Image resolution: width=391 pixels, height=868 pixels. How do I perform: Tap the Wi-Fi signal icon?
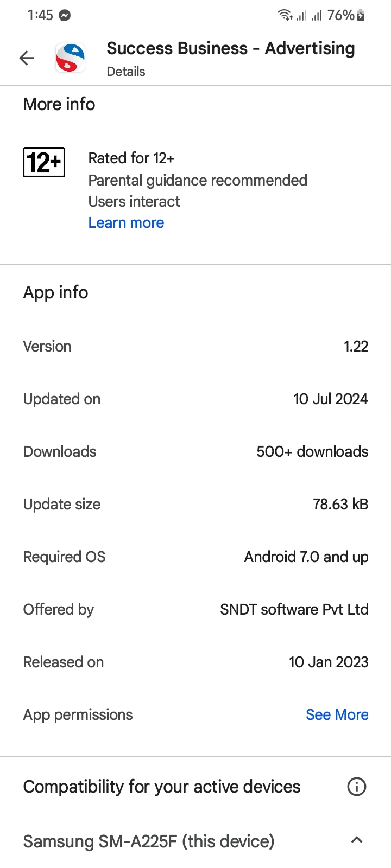click(285, 16)
